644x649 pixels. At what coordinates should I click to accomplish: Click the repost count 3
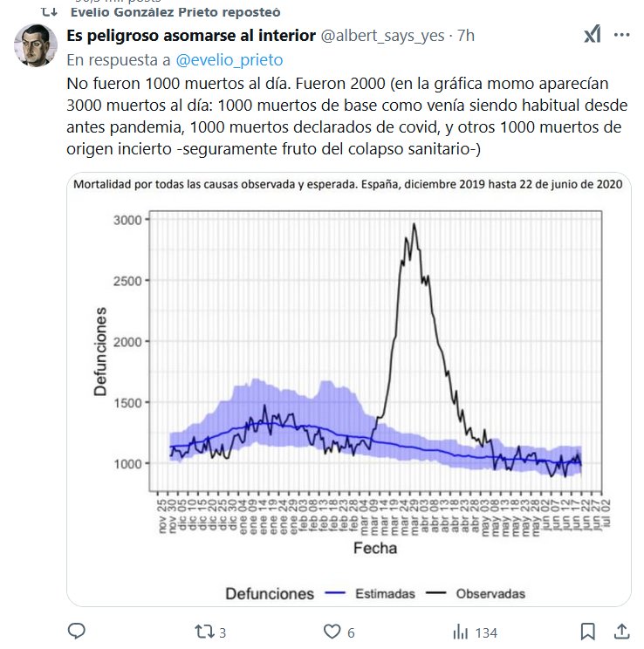coord(223,632)
